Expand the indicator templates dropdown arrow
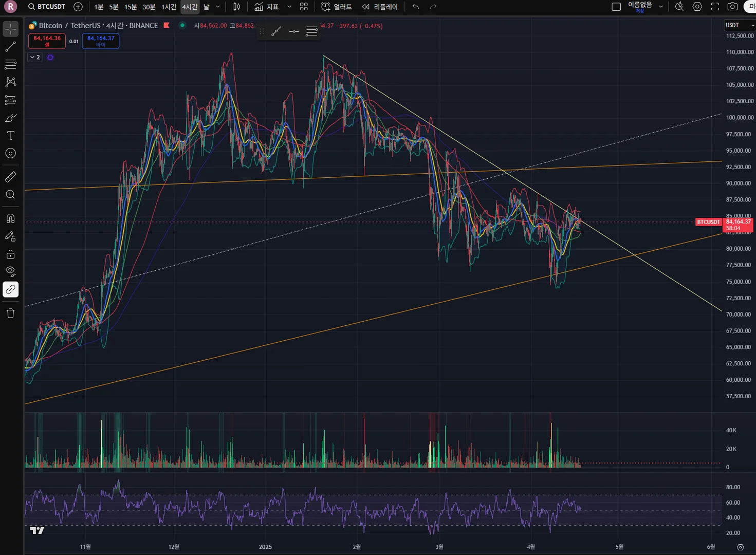The image size is (756, 555). click(x=289, y=7)
